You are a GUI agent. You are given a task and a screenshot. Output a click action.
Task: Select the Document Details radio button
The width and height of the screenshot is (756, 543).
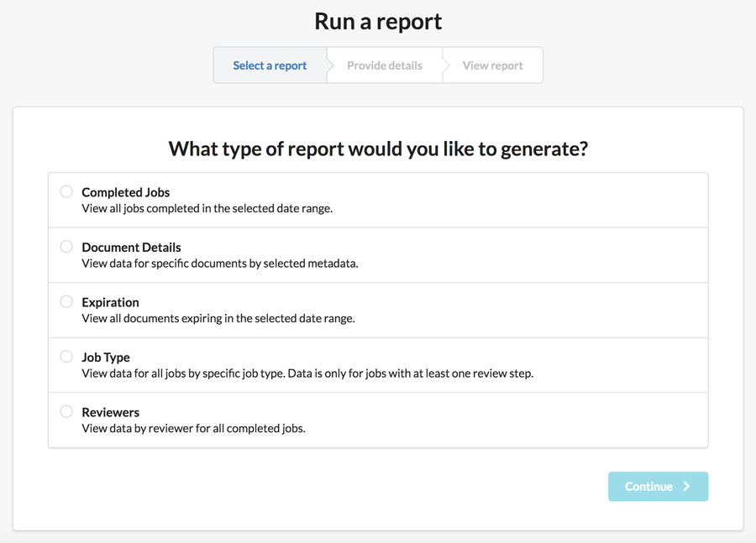[x=66, y=247]
